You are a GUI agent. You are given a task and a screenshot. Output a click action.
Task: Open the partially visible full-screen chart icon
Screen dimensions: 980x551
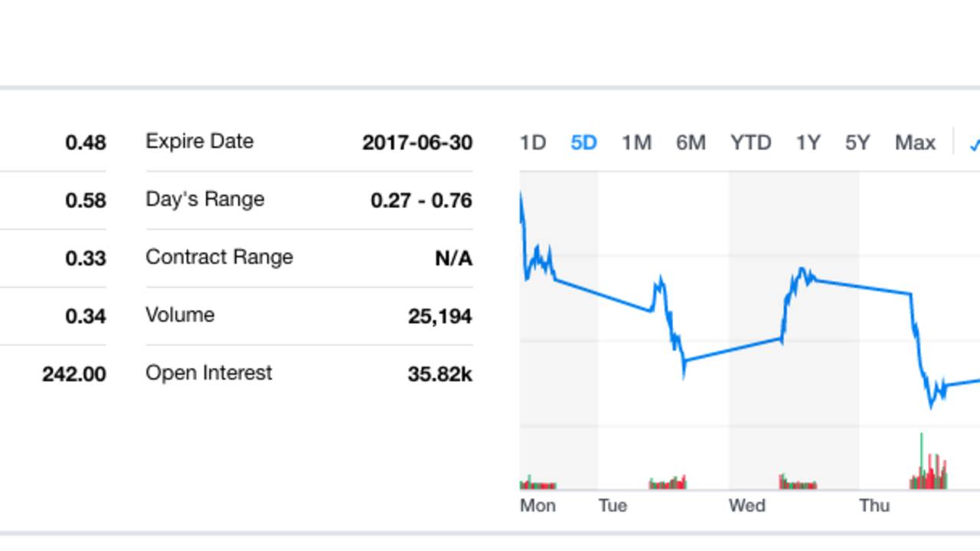click(x=975, y=144)
